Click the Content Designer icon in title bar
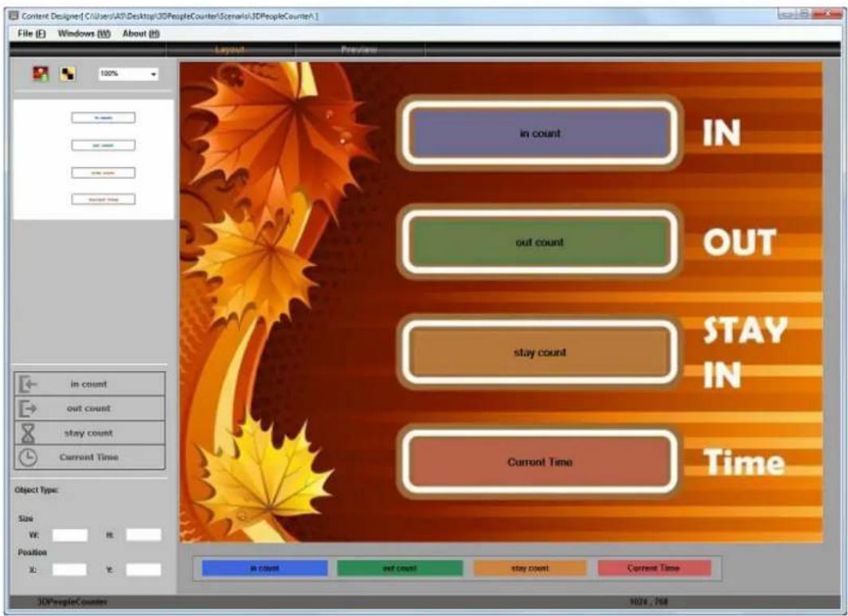This screenshot has height=616, width=848. point(14,16)
